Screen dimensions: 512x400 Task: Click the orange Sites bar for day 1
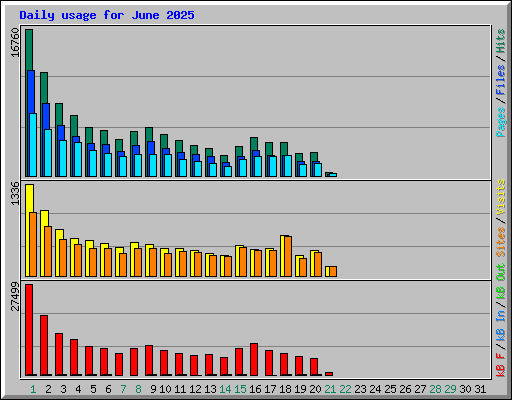[33, 244]
